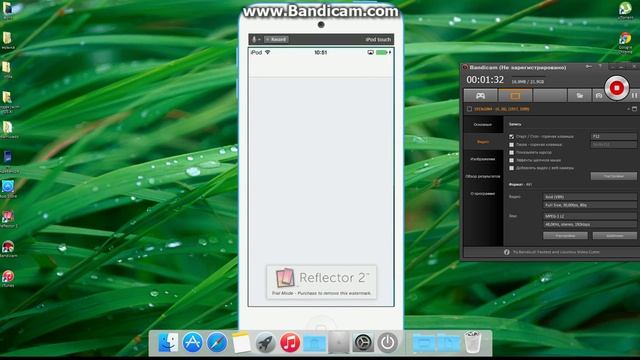640x360 pixels.
Task: Click the Reflector 2 trial watermark banner
Action: point(322,282)
